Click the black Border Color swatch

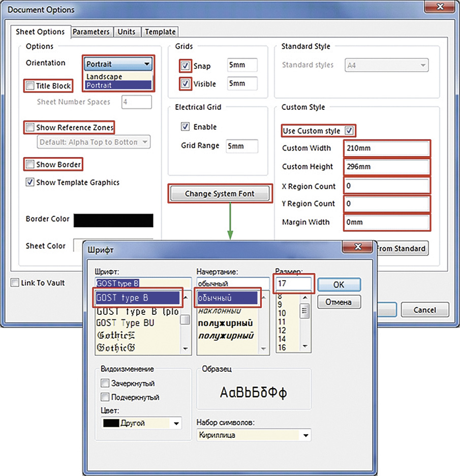(113, 221)
